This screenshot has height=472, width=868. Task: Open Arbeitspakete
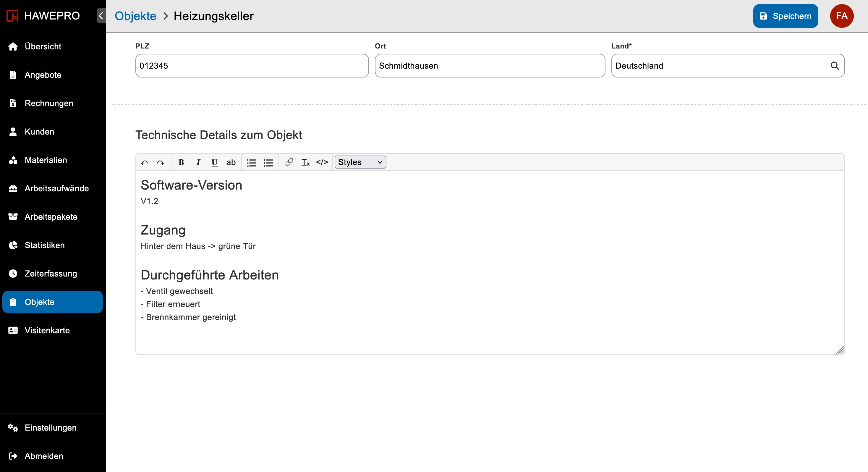53,217
